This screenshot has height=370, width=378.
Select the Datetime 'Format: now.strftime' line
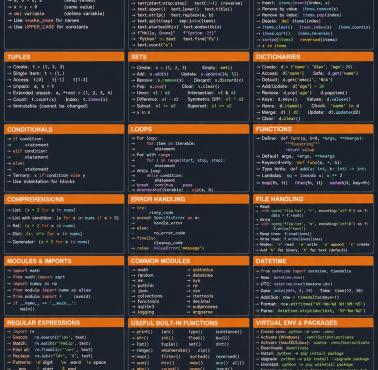[311, 304]
